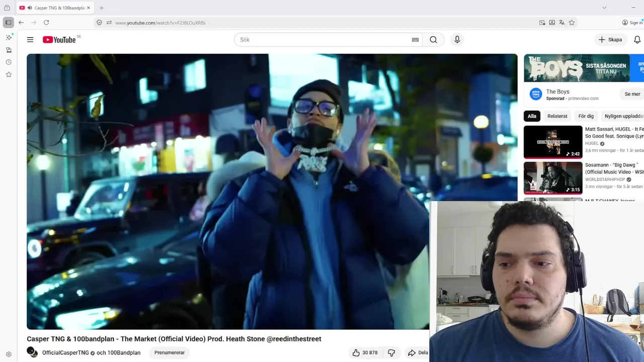Go back with the browser back arrow

tap(21, 23)
